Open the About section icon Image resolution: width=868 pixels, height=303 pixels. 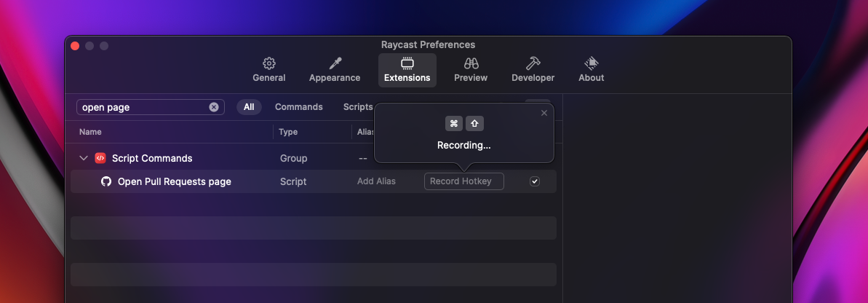(591, 63)
